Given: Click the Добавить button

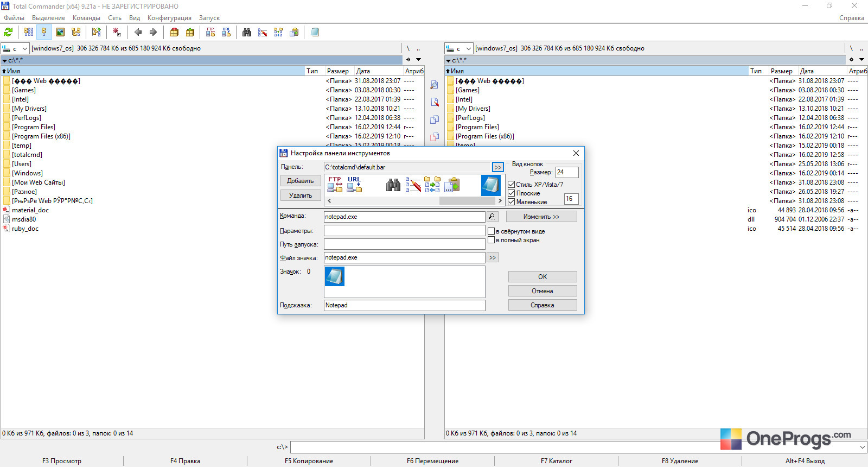Looking at the screenshot, I should 301,181.
